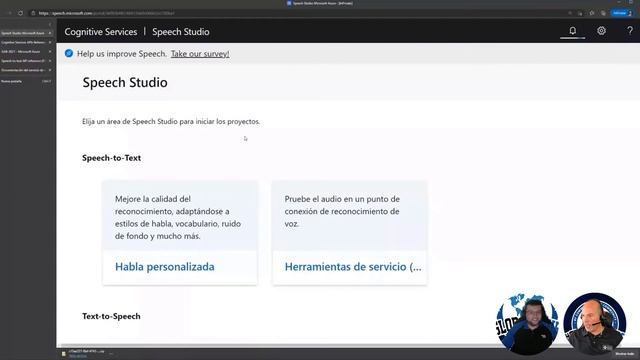640x360 pixels.
Task: Click the left presenter webcam thumbnail
Action: [x=527, y=323]
